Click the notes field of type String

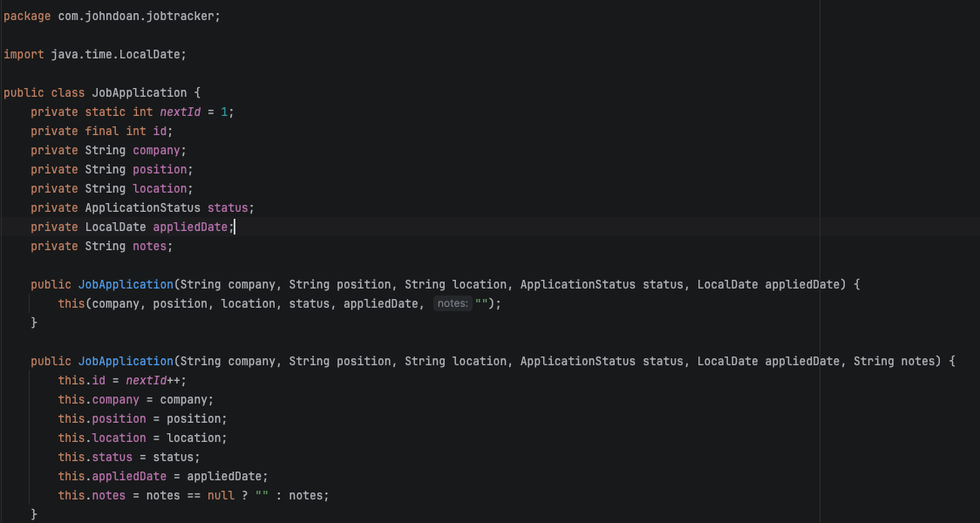point(150,246)
